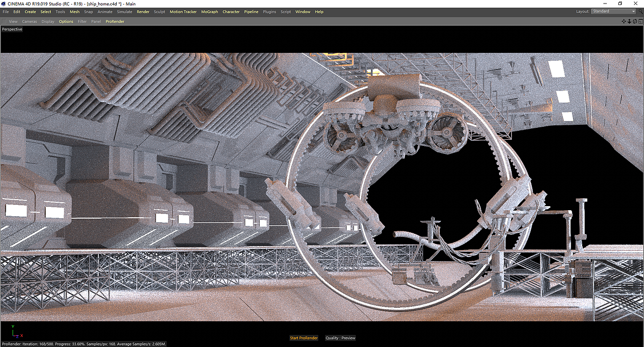
Task: Open the Render menu
Action: point(143,12)
